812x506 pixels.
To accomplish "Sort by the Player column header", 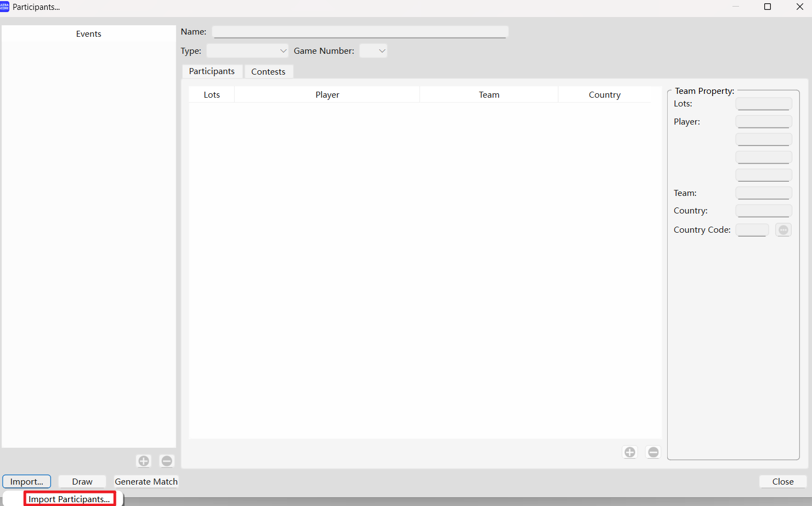I will [x=327, y=95].
